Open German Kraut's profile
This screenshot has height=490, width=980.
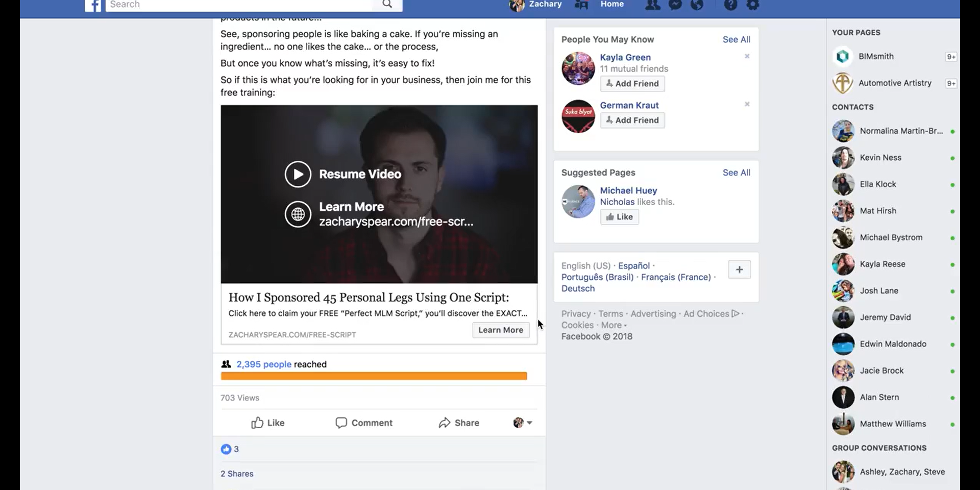(x=629, y=105)
